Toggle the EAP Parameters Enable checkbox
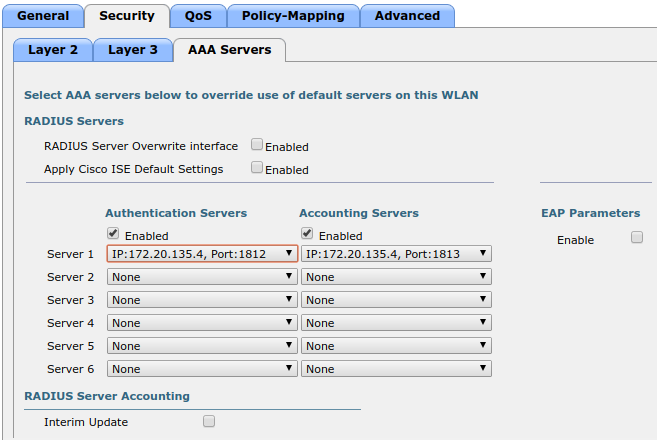The image size is (657, 440). coord(637,238)
